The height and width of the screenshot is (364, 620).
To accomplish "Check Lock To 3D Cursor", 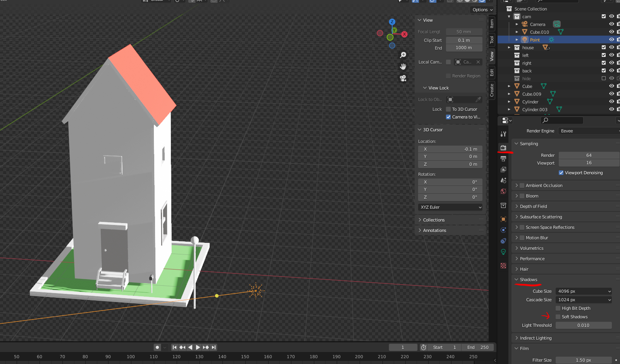I will pos(448,109).
